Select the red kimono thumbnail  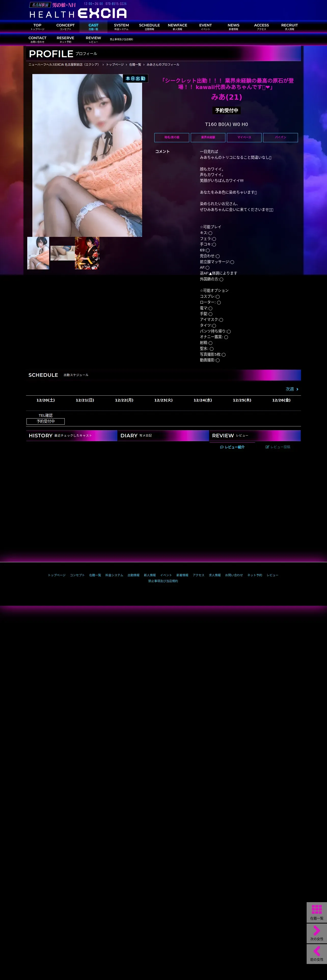point(87,253)
